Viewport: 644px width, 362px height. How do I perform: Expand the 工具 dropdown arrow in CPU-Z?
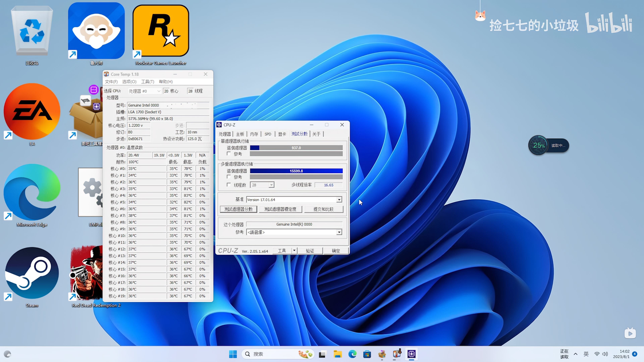pyautogui.click(x=294, y=251)
